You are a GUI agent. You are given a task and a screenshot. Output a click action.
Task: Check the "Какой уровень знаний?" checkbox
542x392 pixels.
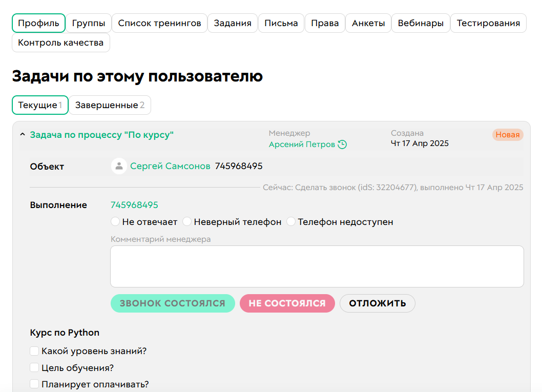(x=34, y=351)
